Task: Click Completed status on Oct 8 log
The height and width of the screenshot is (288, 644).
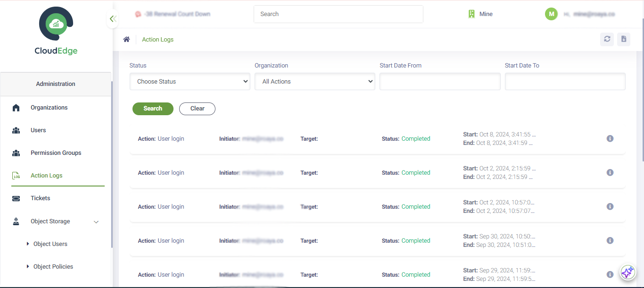Action: (416, 139)
